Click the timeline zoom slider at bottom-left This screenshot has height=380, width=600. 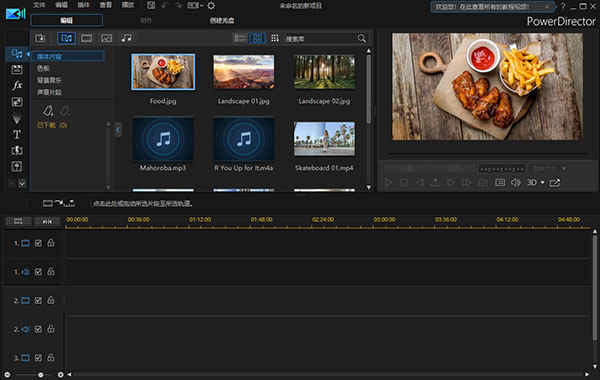tap(24, 375)
